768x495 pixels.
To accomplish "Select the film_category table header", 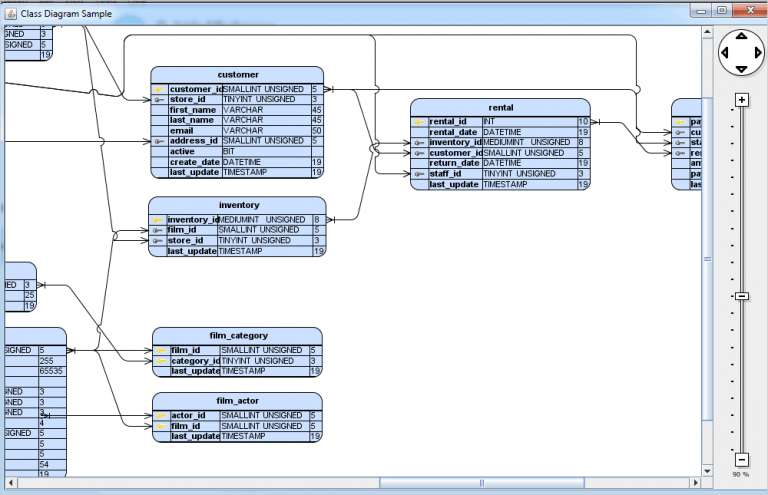I will [x=238, y=336].
